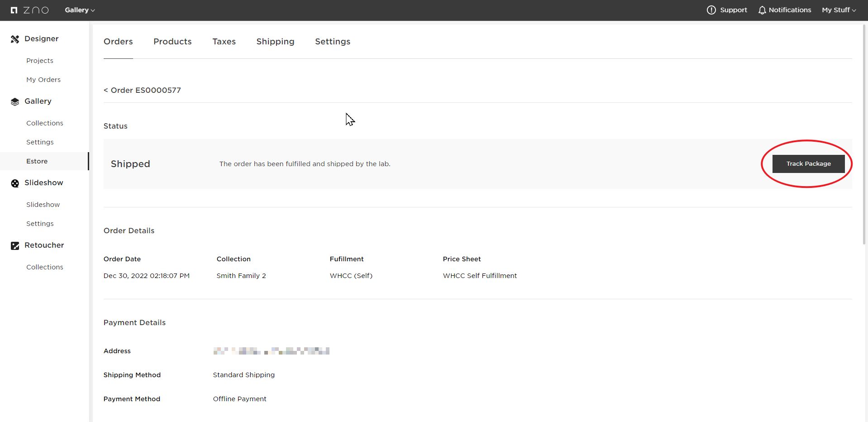Click the vertical page scrollbar

click(x=864, y=136)
